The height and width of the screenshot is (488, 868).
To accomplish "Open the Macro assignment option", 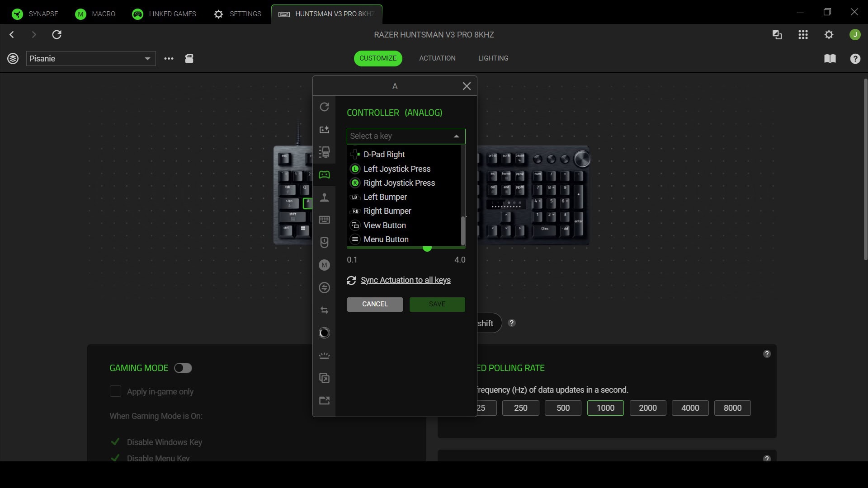I will click(325, 265).
